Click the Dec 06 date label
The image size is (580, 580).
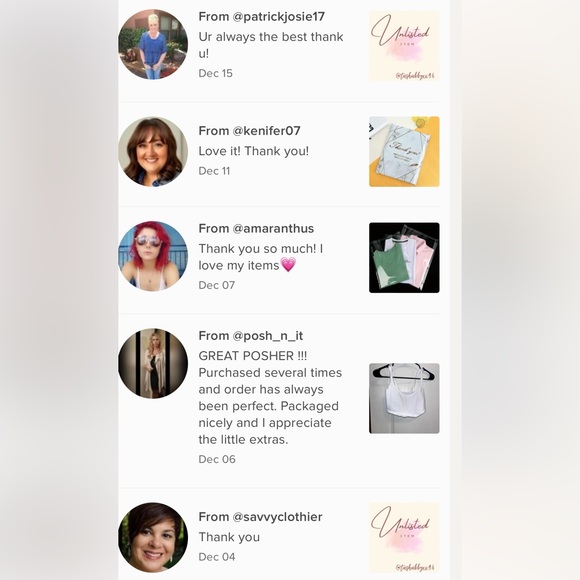(x=217, y=459)
